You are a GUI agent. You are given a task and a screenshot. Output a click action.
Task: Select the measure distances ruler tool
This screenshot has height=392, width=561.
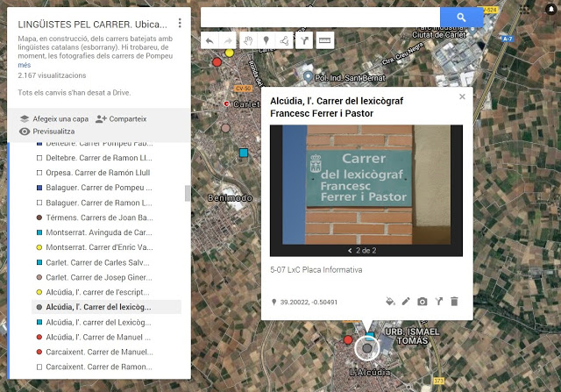pyautogui.click(x=324, y=40)
